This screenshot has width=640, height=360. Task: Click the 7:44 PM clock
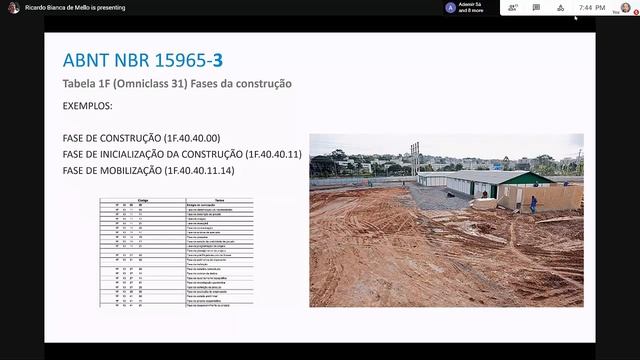coord(592,8)
